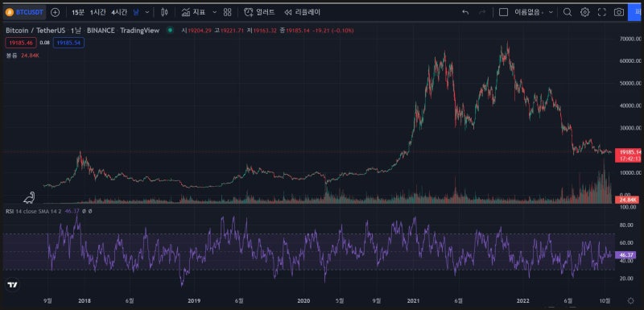The image size is (644, 310).
Task: Expand the timeframe dropdown arrow
Action: [147, 12]
